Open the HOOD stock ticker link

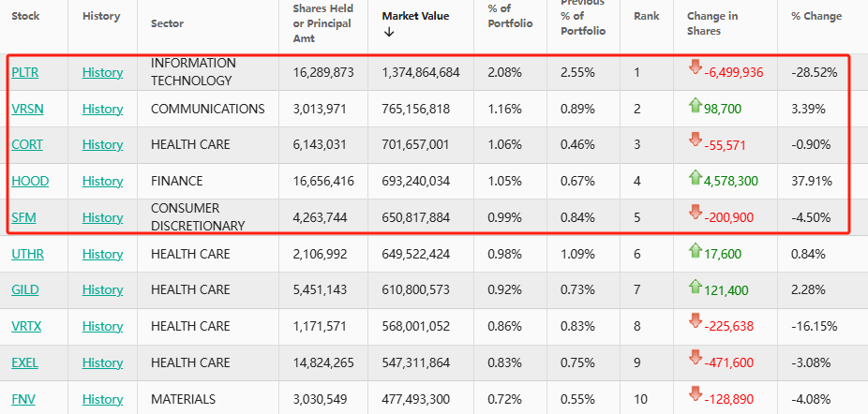pos(28,181)
